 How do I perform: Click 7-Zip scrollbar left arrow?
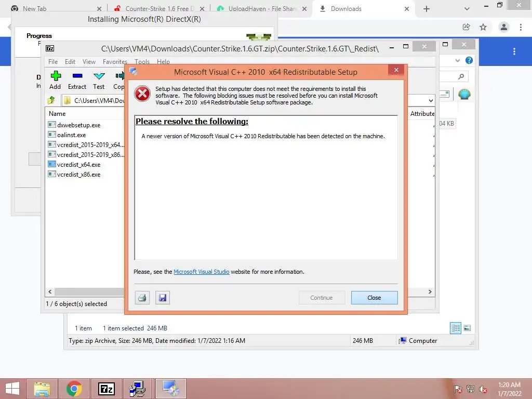pyautogui.click(x=50, y=292)
